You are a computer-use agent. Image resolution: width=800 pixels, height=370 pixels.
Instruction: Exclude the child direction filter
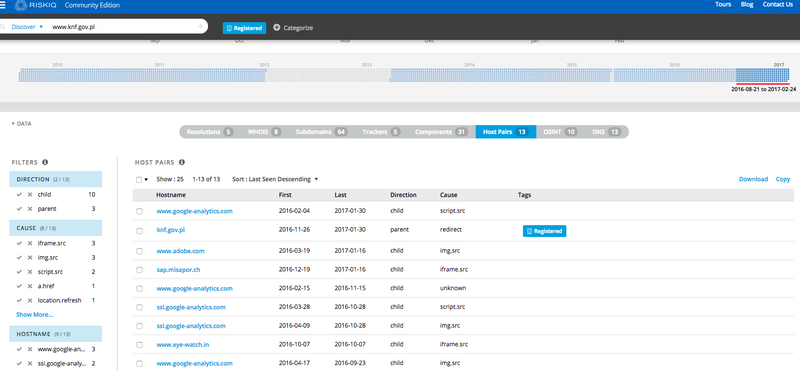(30, 194)
